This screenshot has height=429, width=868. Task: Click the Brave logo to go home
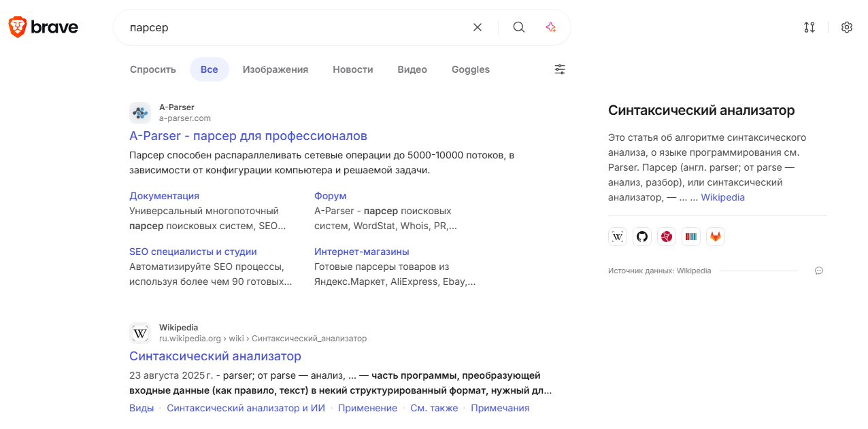pyautogui.click(x=43, y=27)
